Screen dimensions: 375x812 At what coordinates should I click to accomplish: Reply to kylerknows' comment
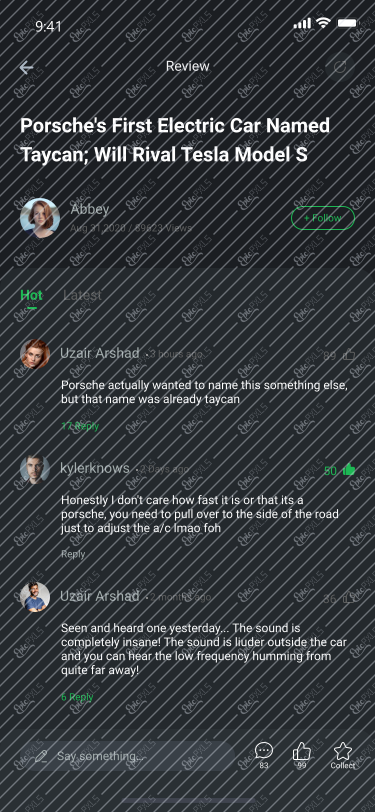[x=73, y=554]
